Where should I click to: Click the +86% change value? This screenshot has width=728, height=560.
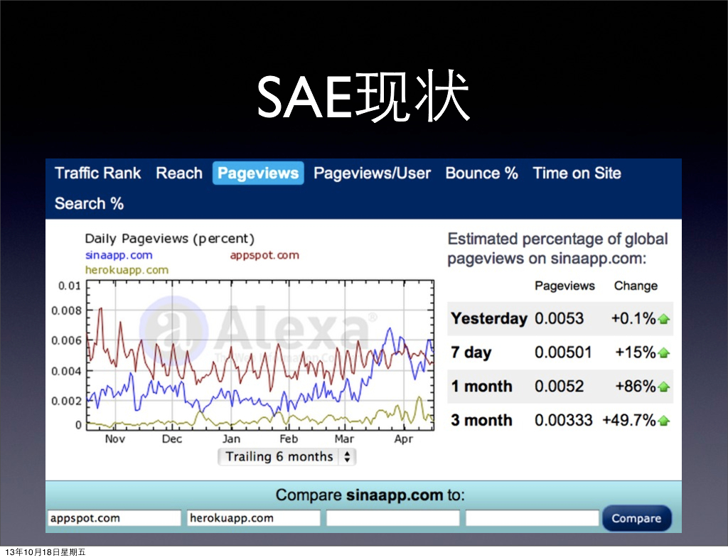[635, 386]
